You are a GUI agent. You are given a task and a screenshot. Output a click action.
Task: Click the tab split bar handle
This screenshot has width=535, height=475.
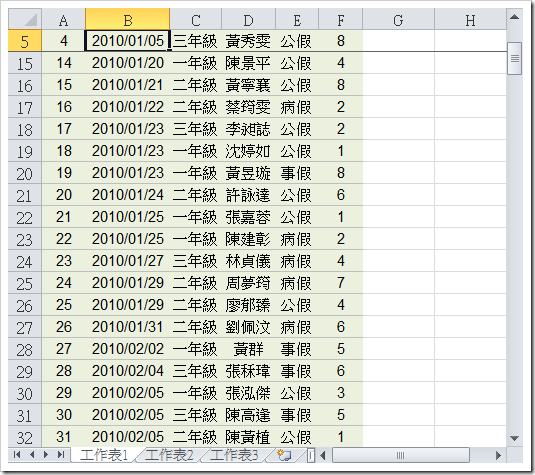311,455
